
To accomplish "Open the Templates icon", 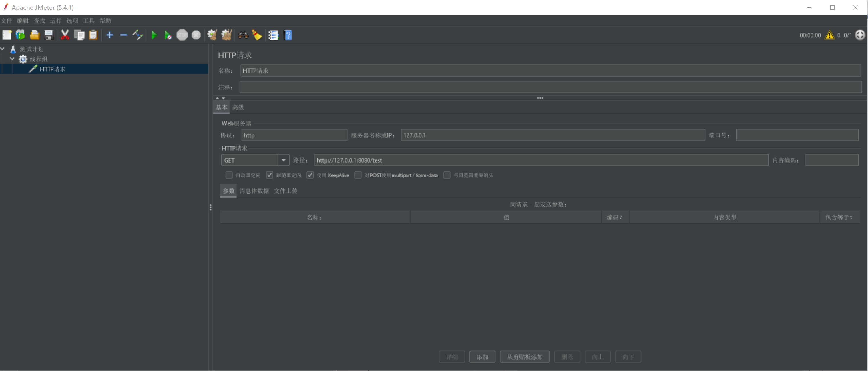I will 20,35.
